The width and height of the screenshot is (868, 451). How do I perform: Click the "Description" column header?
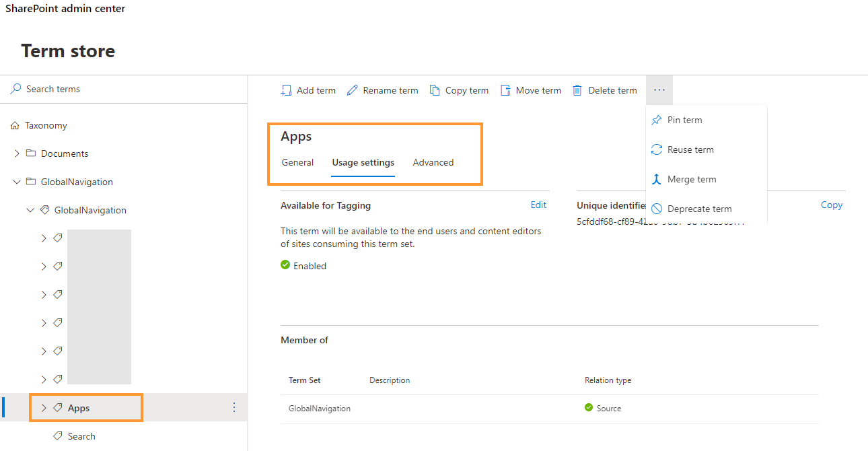point(390,380)
